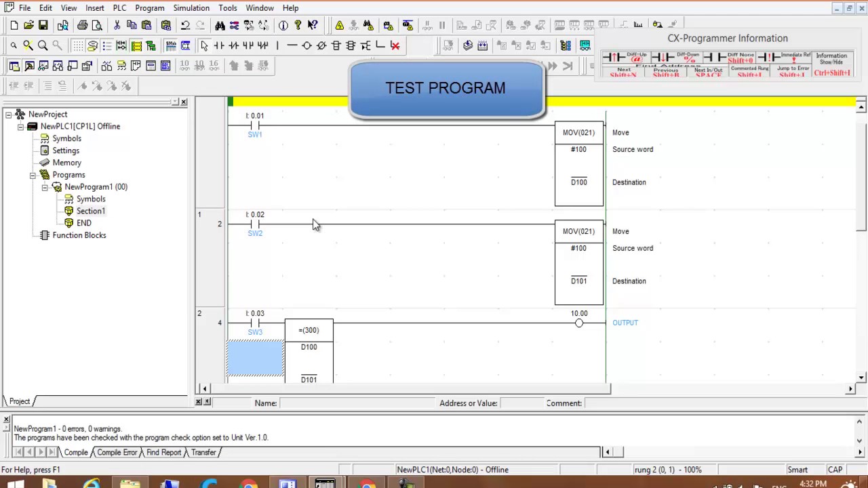Select Memory in the project tree

[66, 163]
